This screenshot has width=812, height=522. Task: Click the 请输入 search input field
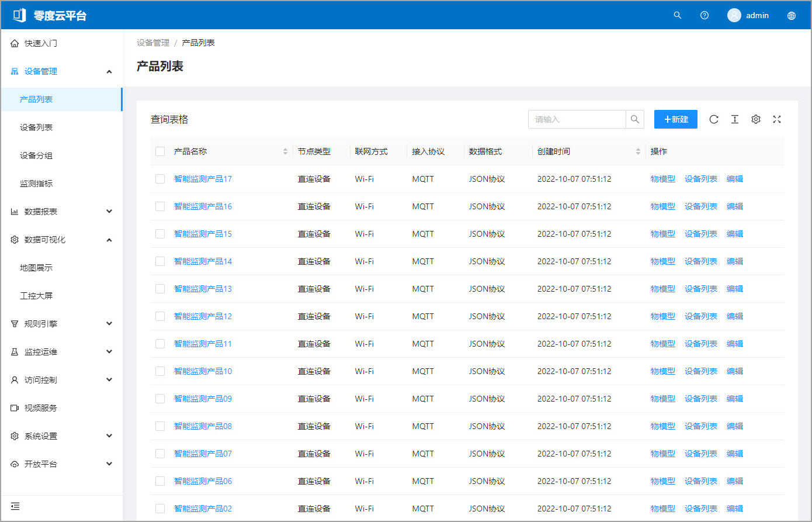pos(577,119)
